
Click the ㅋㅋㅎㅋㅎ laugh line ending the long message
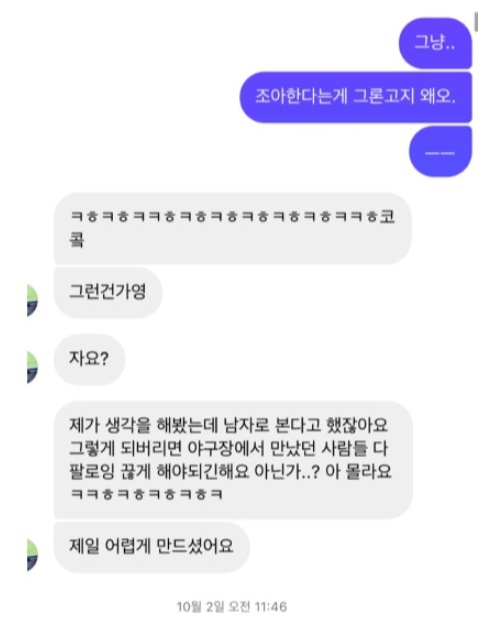click(146, 494)
